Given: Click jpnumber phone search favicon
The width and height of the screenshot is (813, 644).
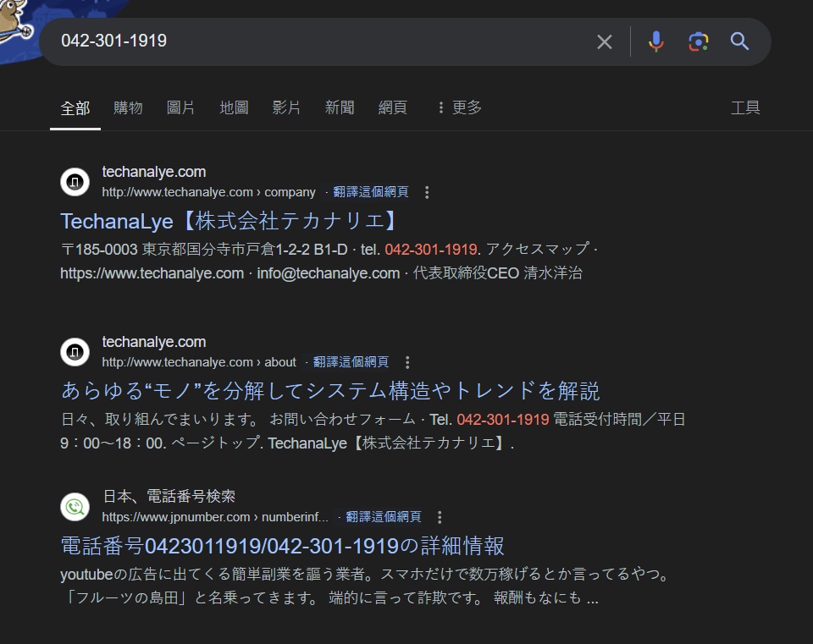Looking at the screenshot, I should 75,506.
